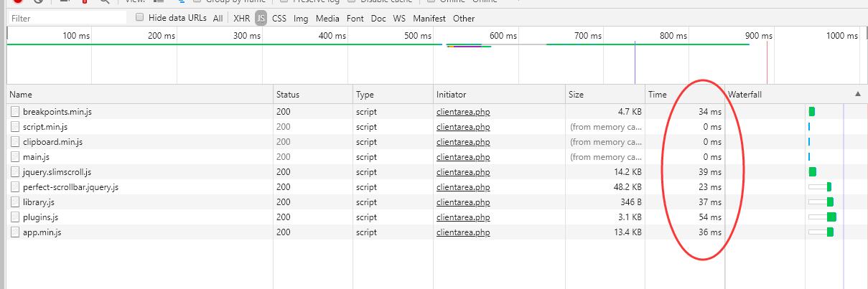Click the file icon beside jquery.slimscroll.js
The height and width of the screenshot is (289, 868).
point(16,172)
